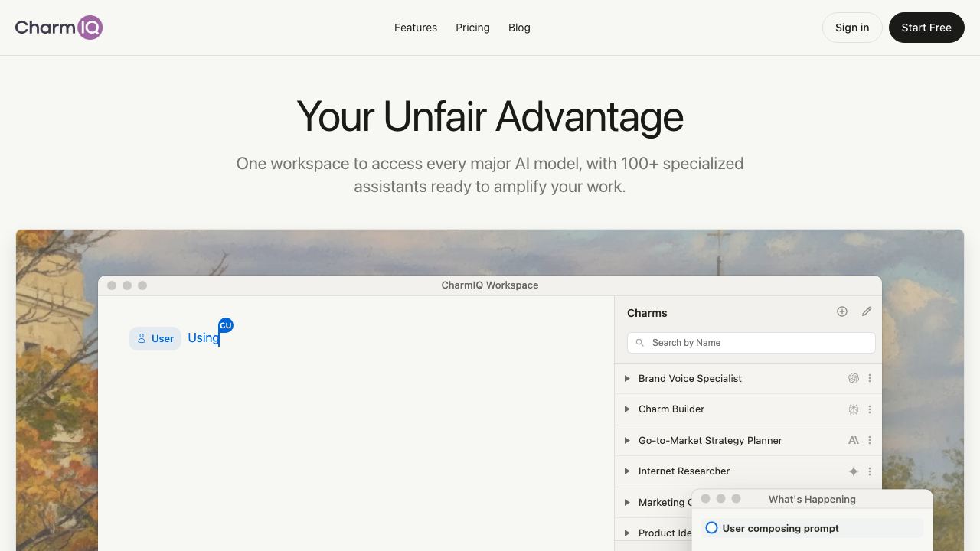Viewport: 980px width, 551px height.
Task: Open the three-dot menu for Brand Voice Specialist
Action: tap(870, 378)
